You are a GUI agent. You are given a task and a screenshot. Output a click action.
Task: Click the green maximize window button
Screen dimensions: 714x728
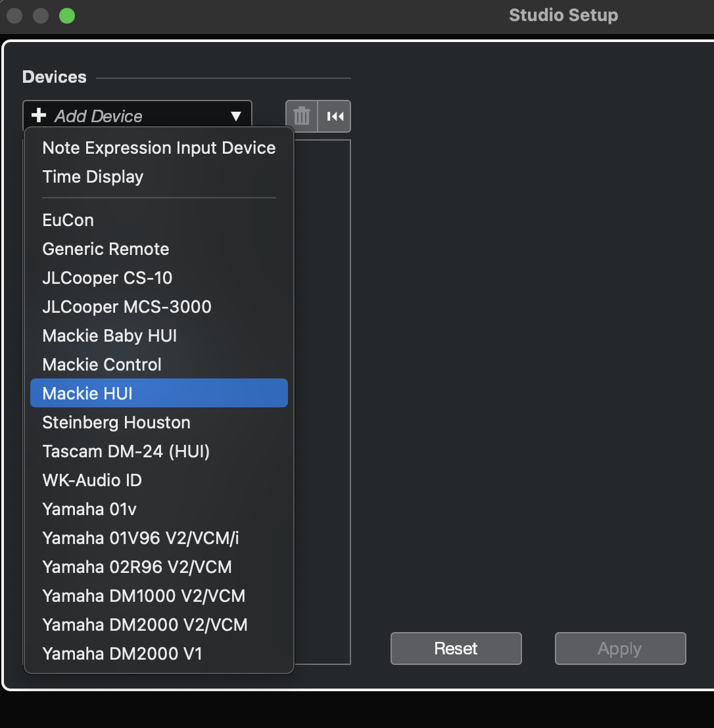67,16
